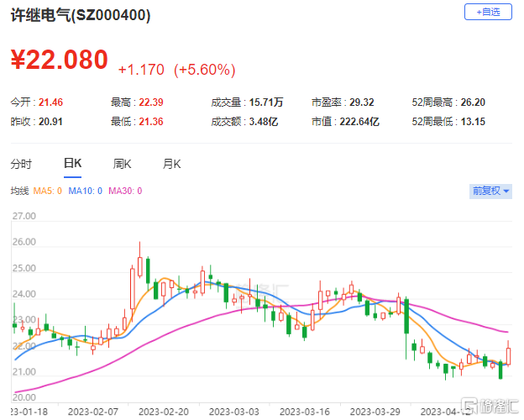Click 最低 value 21.36
Screen dimensions: 524x420
[x=151, y=122]
